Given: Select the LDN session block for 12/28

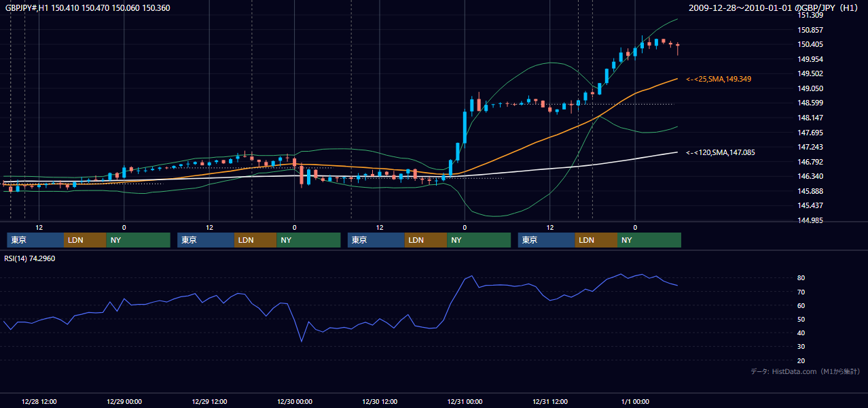Looking at the screenshot, I should 85,240.
